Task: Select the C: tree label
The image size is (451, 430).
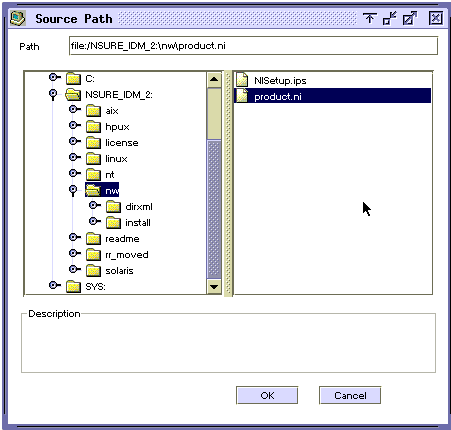Action: (90, 79)
